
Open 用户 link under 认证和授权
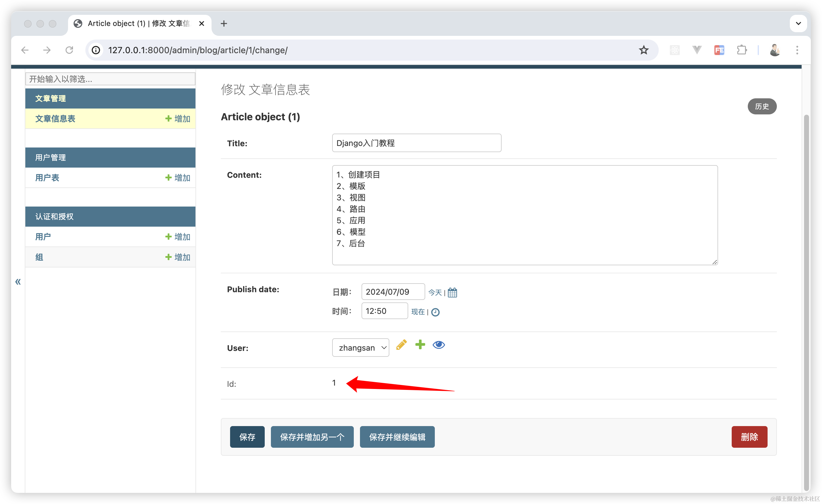43,237
